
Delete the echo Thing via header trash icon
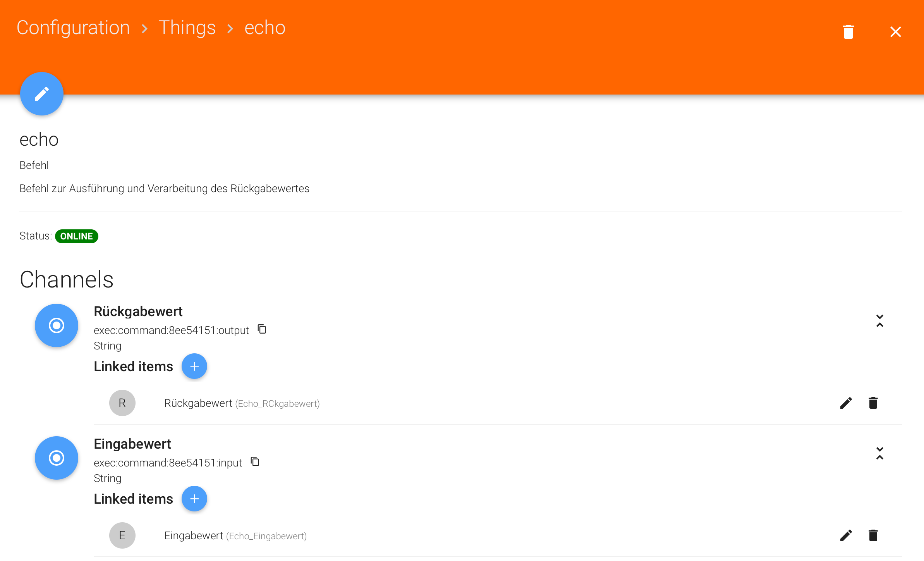[x=848, y=32]
